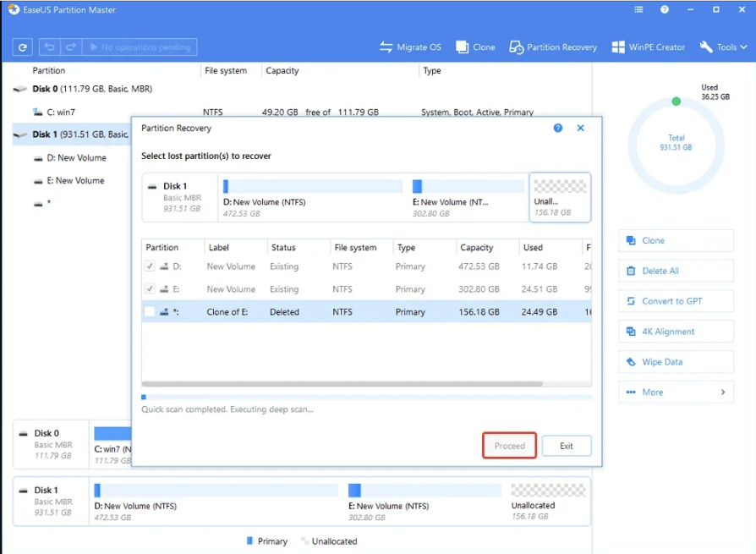The image size is (756, 554).
Task: Click the refresh icon in toolbar
Action: coord(23,47)
